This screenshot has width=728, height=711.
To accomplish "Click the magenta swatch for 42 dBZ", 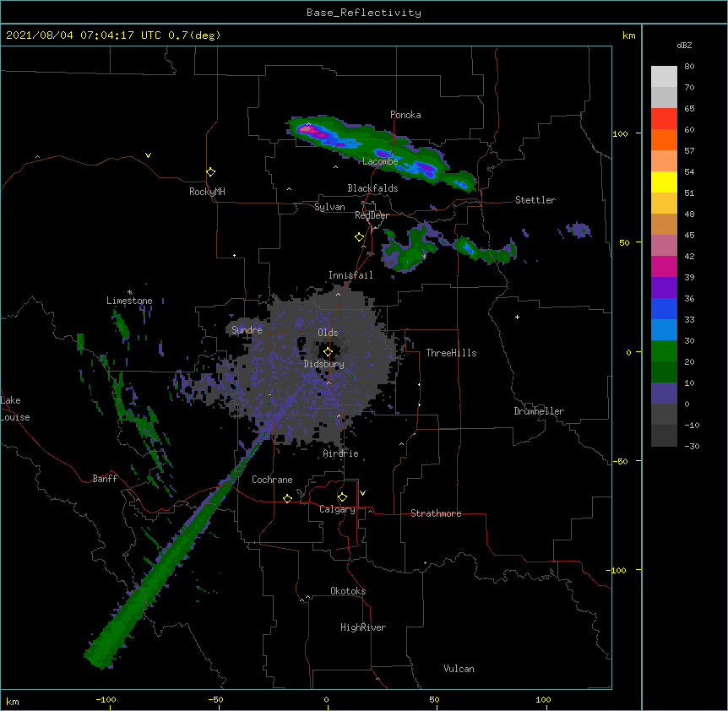I will click(x=664, y=266).
